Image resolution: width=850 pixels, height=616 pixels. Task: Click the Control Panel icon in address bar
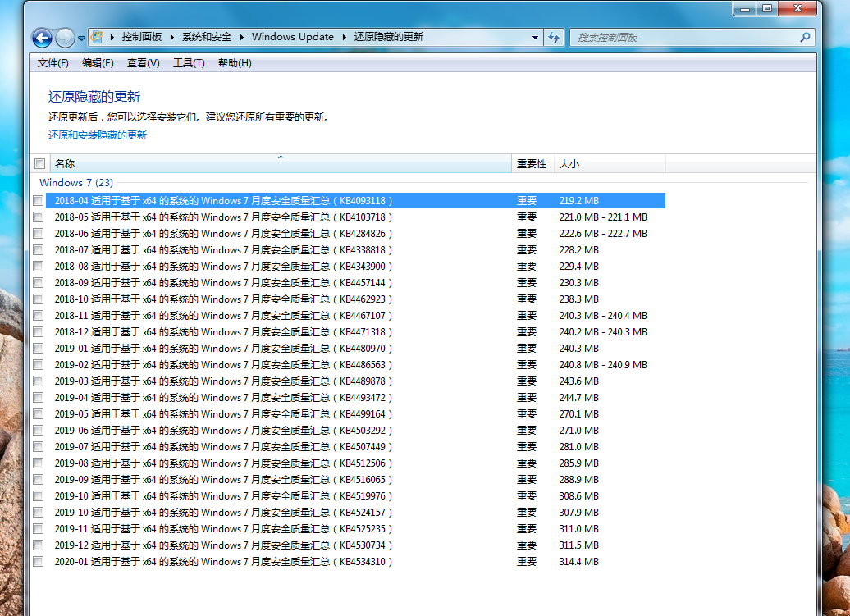pos(98,37)
